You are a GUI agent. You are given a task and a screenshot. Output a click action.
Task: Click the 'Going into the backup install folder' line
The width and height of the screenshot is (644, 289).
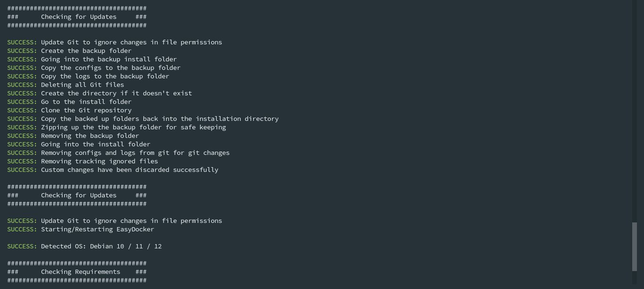(x=92, y=59)
